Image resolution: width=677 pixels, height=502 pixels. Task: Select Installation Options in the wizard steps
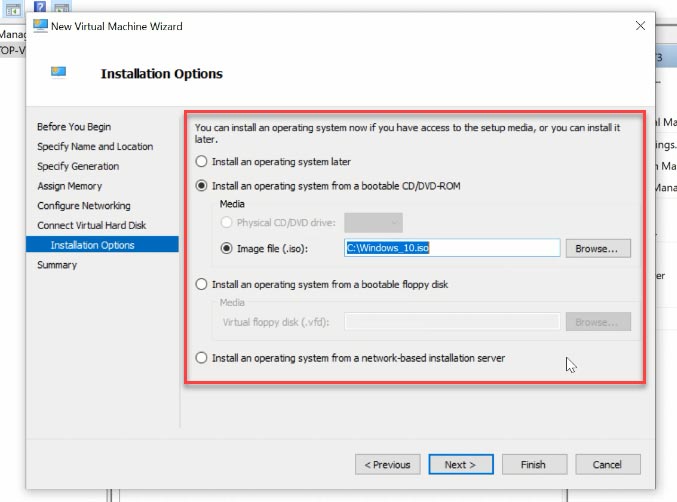(x=102, y=244)
